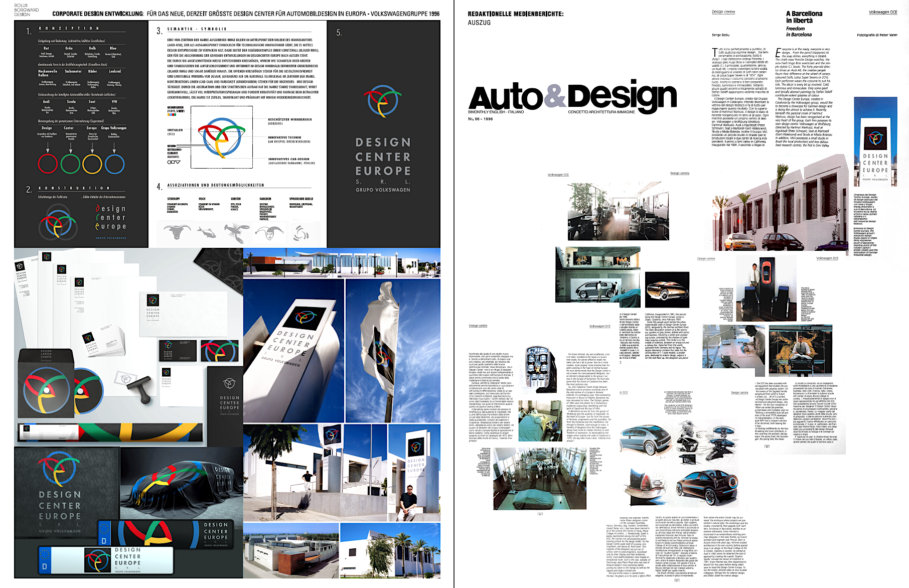Screen dimensions: 909x588
Task: Select the 'KONZEPTION' section heading
Action: coord(69,28)
